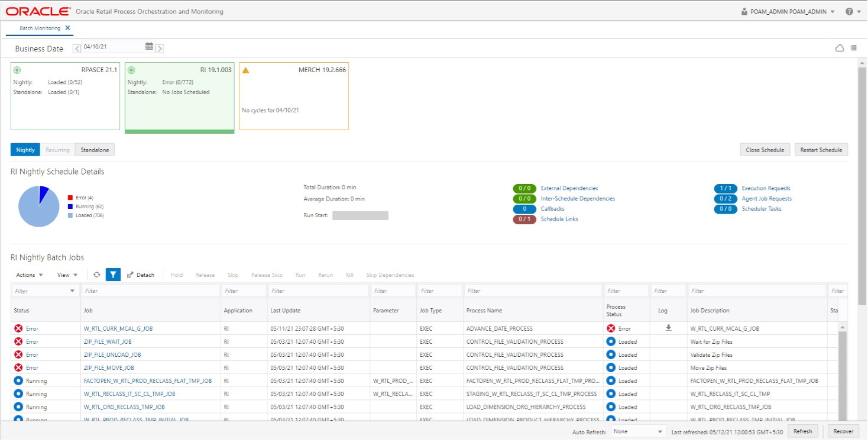The width and height of the screenshot is (868, 442).
Task: Open the Actions menu
Action: coord(29,275)
